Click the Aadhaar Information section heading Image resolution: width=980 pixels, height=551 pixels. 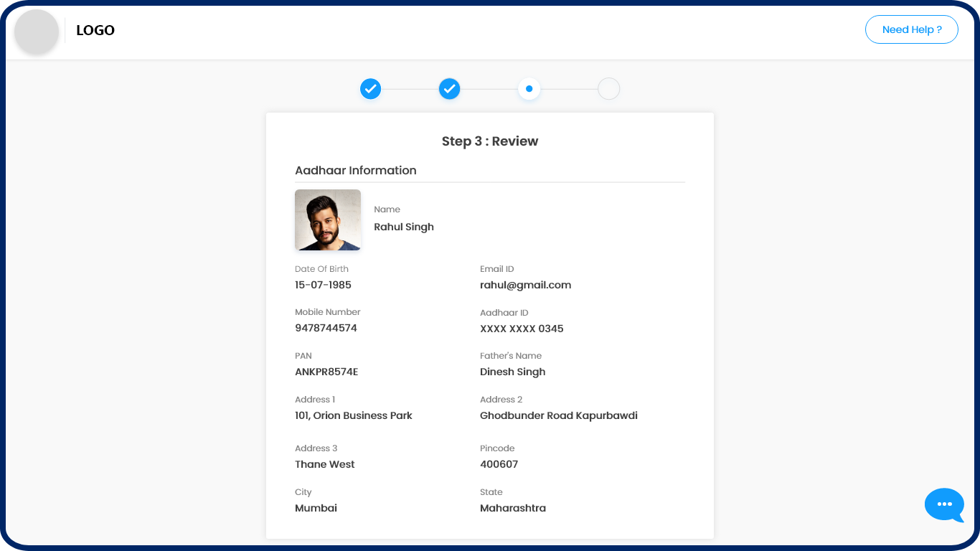(356, 171)
